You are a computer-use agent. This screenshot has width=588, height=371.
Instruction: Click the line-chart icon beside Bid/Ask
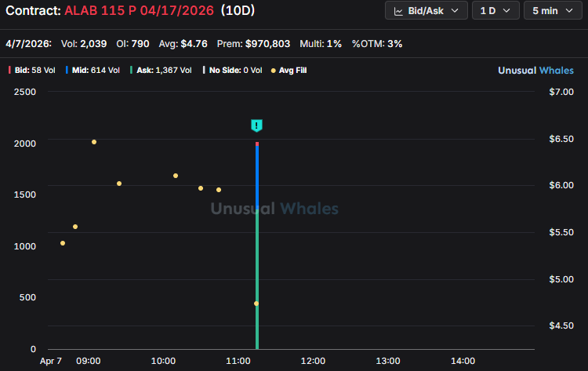(x=398, y=11)
